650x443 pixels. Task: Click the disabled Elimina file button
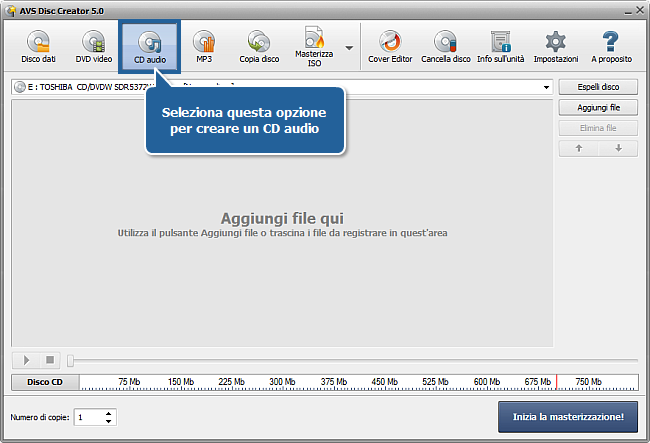click(598, 128)
